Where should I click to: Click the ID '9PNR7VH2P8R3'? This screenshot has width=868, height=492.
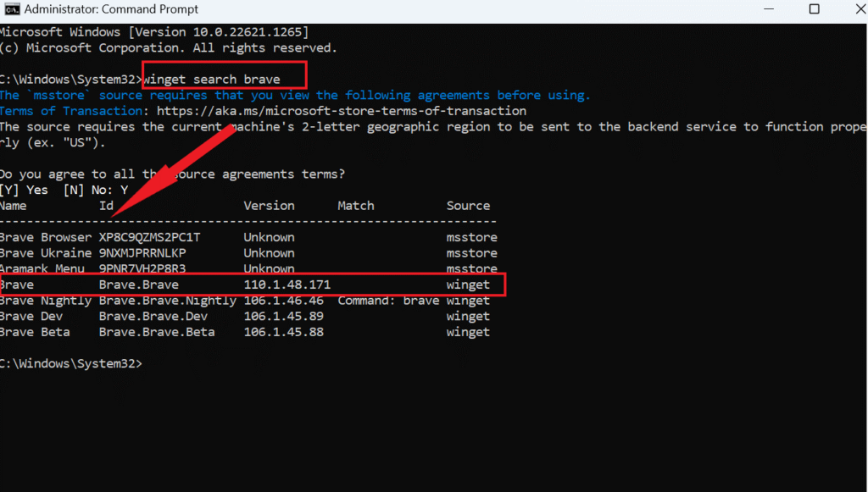coord(142,268)
